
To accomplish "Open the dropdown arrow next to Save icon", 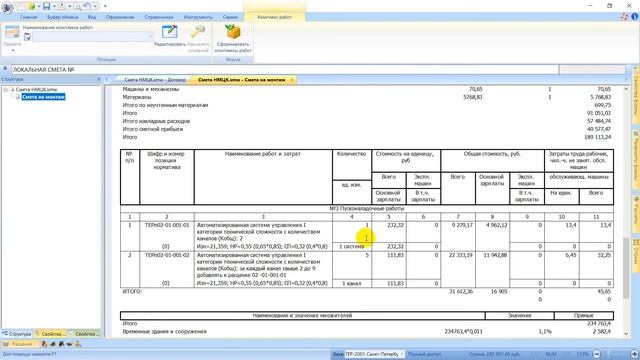I will pos(54,7).
